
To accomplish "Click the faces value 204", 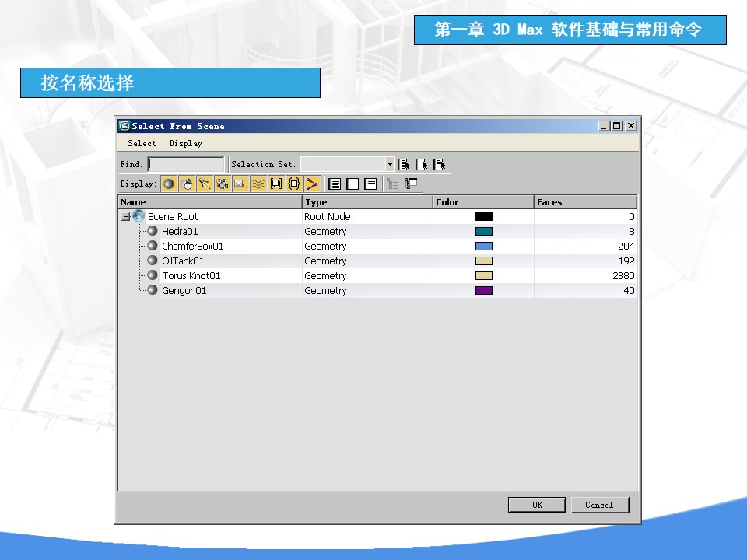I will (x=626, y=247).
